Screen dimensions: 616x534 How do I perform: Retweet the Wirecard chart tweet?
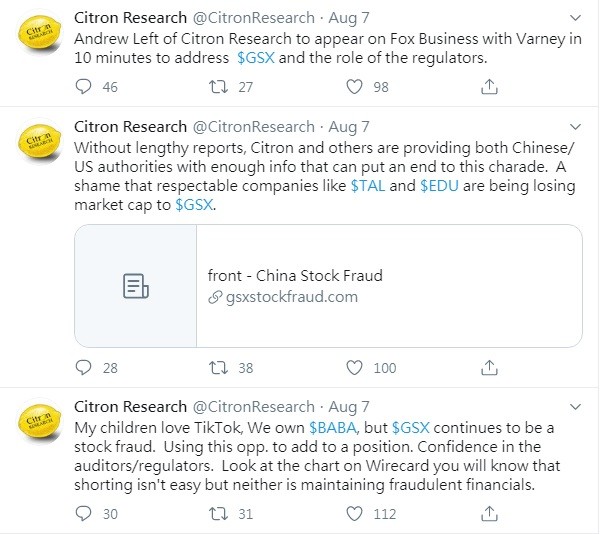(218, 514)
